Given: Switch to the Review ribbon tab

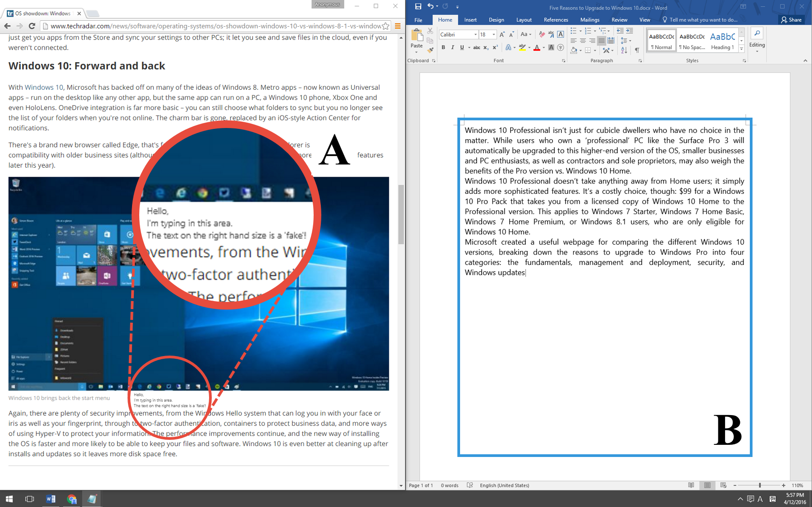Looking at the screenshot, I should coord(619,20).
